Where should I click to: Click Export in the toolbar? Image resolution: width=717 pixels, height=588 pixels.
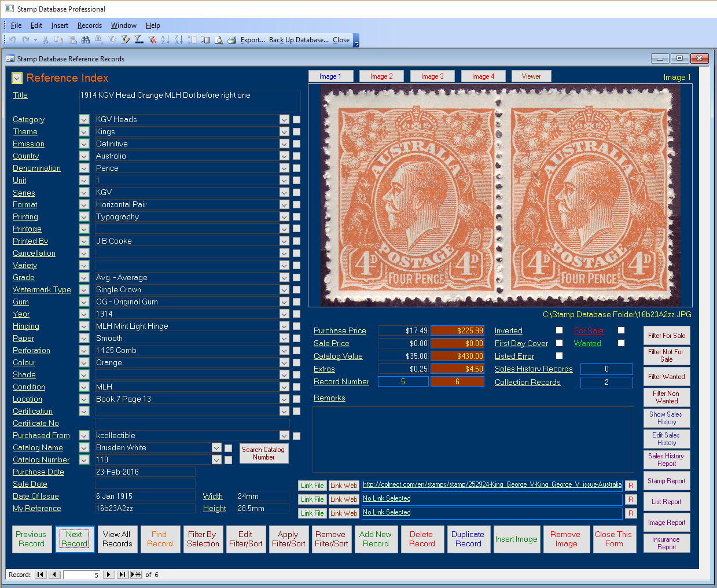pos(253,40)
